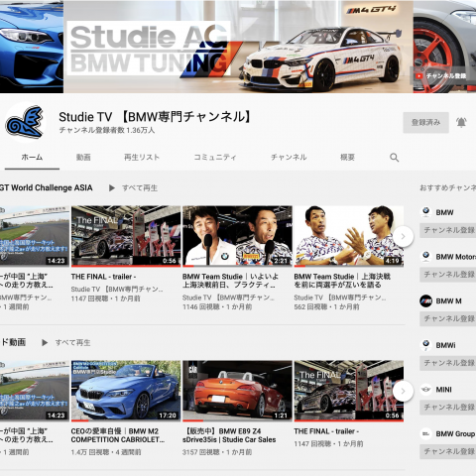Click the BMW Group channel icon
This screenshot has width=476, height=476.
coord(426,433)
